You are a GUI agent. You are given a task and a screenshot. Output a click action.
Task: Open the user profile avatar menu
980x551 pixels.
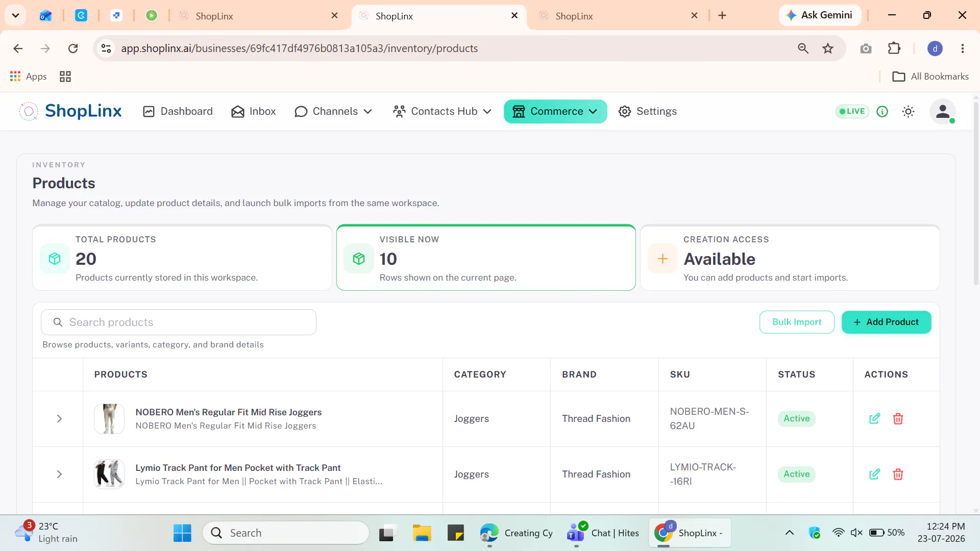(942, 111)
